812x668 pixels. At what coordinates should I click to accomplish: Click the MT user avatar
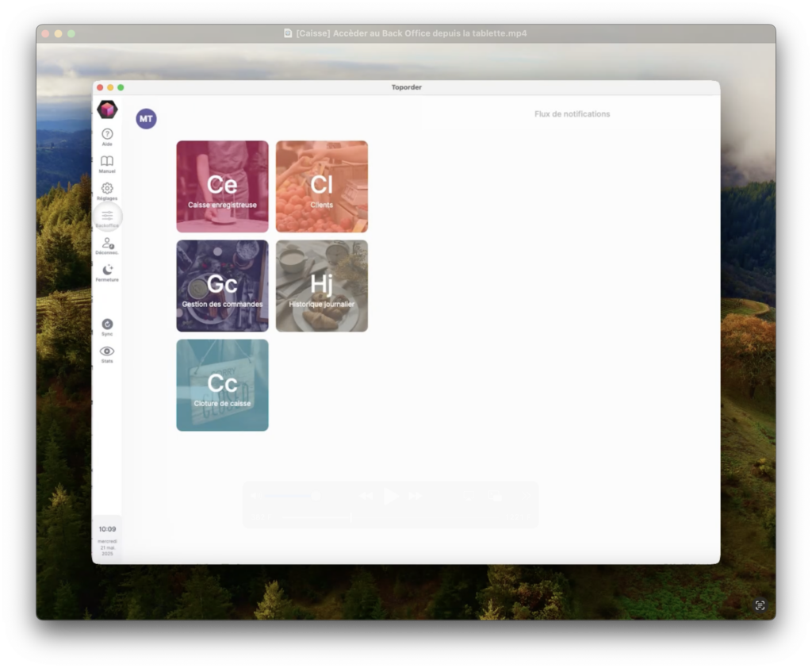[x=146, y=119]
